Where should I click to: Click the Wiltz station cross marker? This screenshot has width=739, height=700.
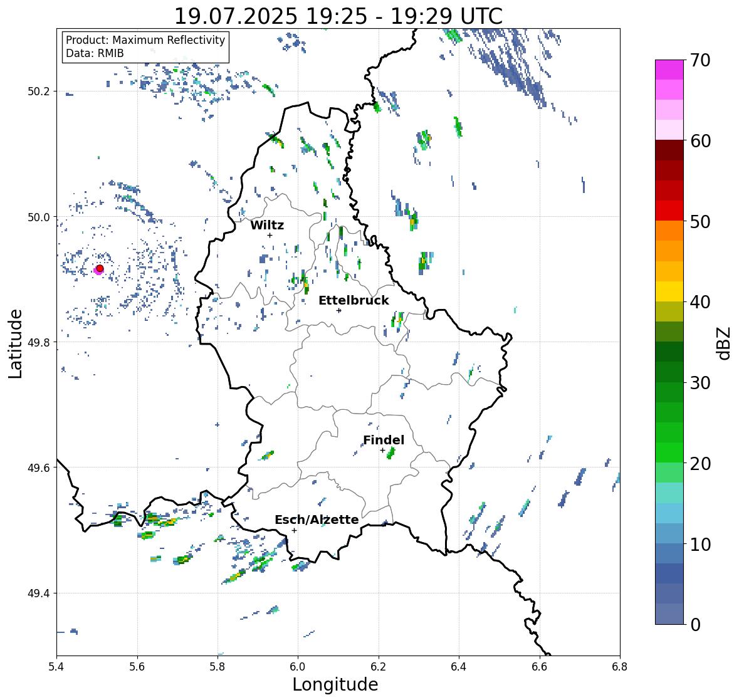pos(270,236)
